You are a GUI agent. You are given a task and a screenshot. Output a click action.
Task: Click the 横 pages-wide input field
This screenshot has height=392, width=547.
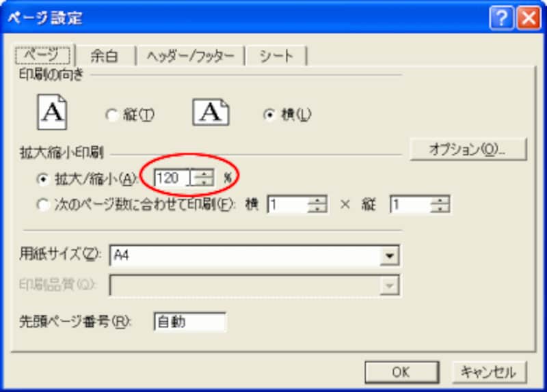point(287,204)
